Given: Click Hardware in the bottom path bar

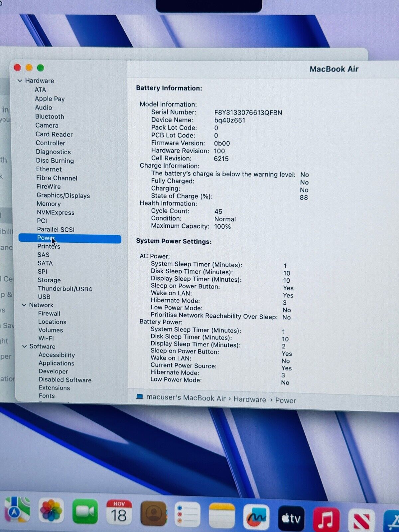Looking at the screenshot, I should [249, 399].
